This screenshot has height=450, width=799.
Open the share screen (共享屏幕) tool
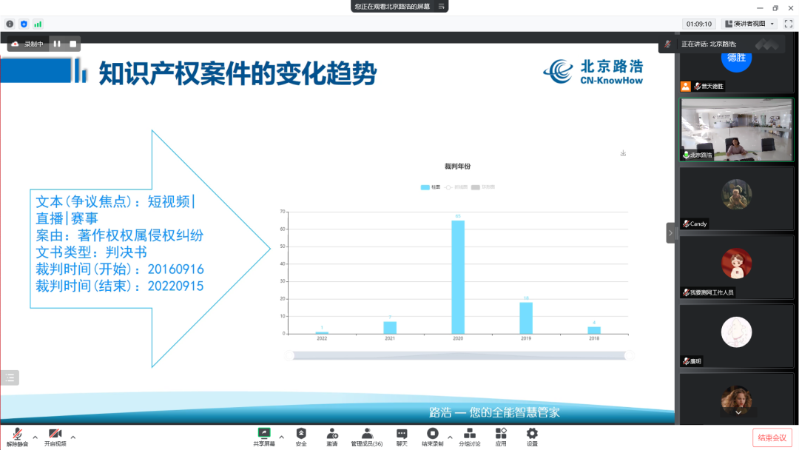point(265,433)
